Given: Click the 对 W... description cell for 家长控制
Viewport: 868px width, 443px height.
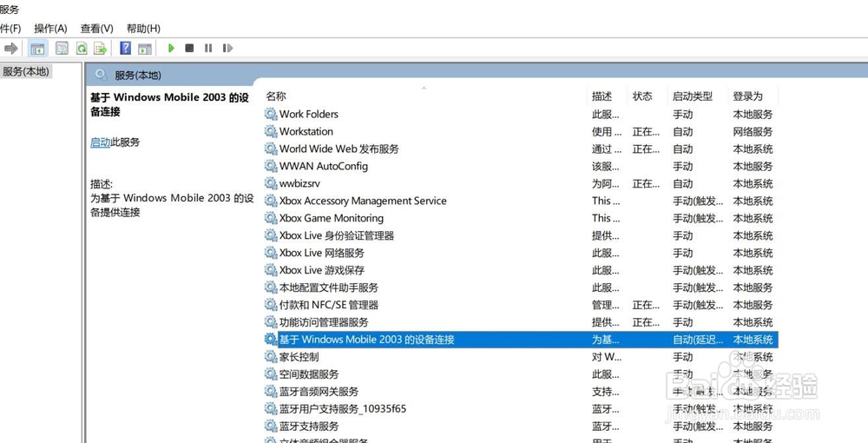Looking at the screenshot, I should click(x=607, y=357).
